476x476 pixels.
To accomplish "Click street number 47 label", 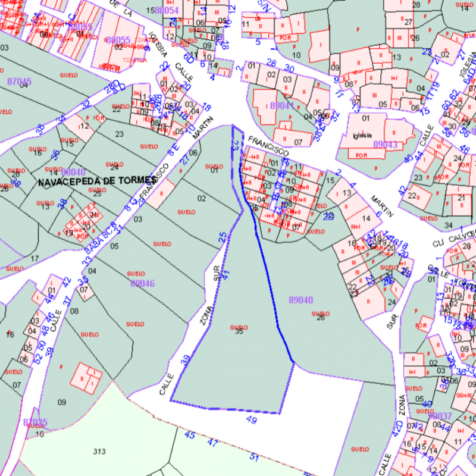I will [212, 442].
